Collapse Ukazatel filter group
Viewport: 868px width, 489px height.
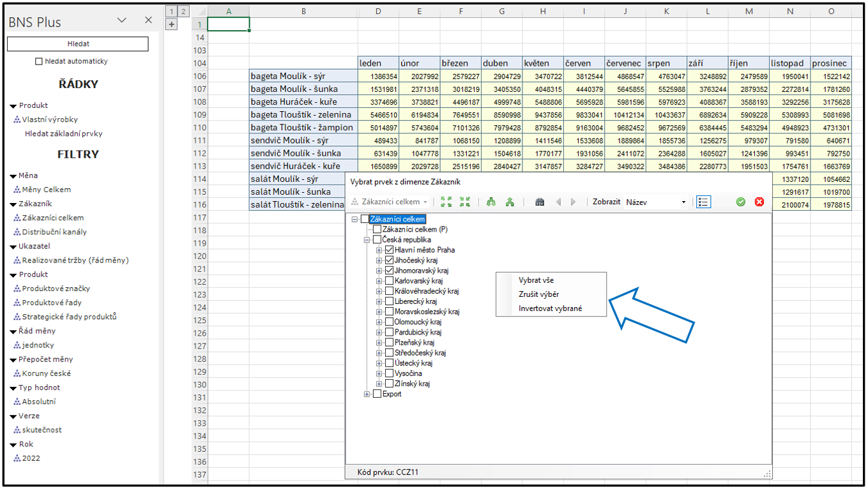[x=13, y=246]
